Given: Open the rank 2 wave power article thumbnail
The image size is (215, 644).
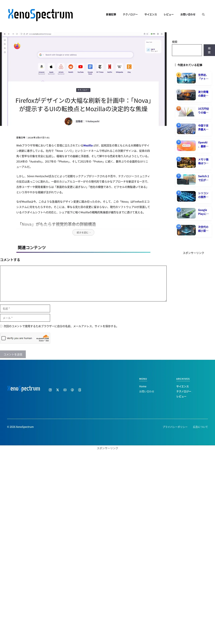Looking at the screenshot, I should click(x=186, y=95).
